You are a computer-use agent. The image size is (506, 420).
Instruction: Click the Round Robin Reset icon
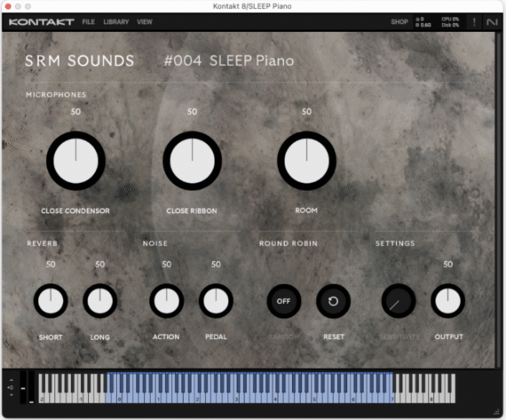tap(334, 301)
